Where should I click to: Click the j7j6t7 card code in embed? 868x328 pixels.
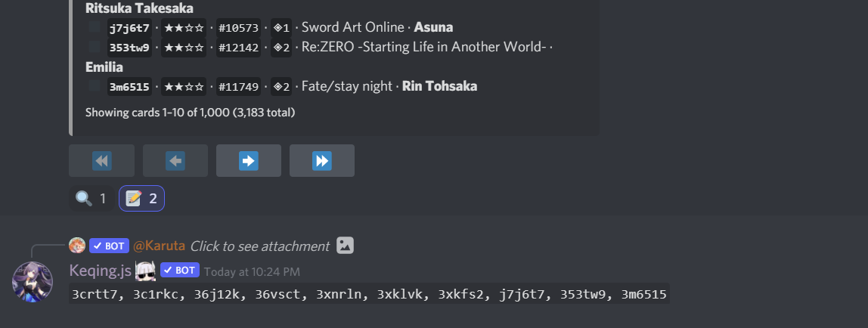pyautogui.click(x=129, y=28)
